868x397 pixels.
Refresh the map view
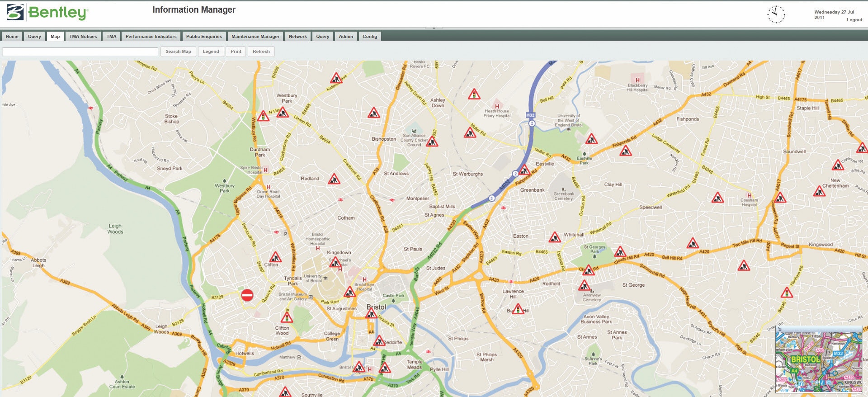(261, 52)
